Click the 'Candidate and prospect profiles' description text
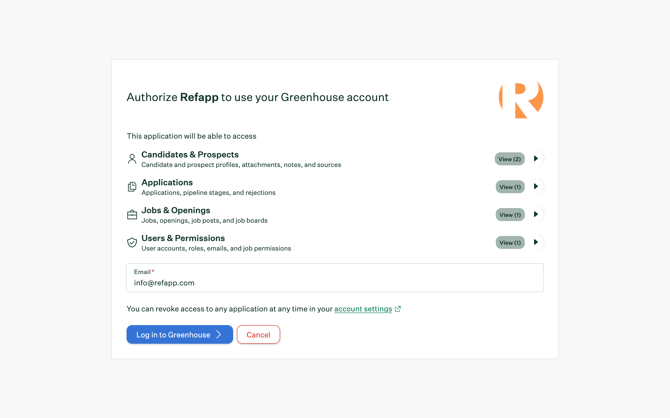670x418 pixels. pos(241,165)
